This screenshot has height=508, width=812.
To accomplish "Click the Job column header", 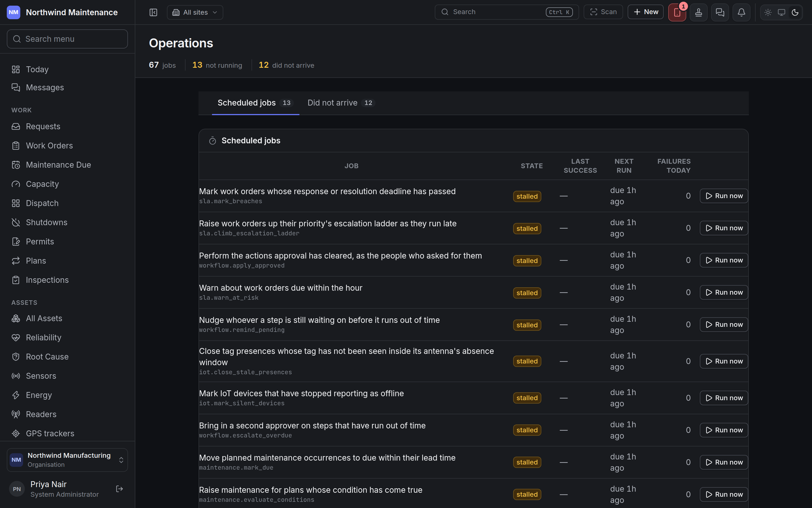I will [x=351, y=166].
